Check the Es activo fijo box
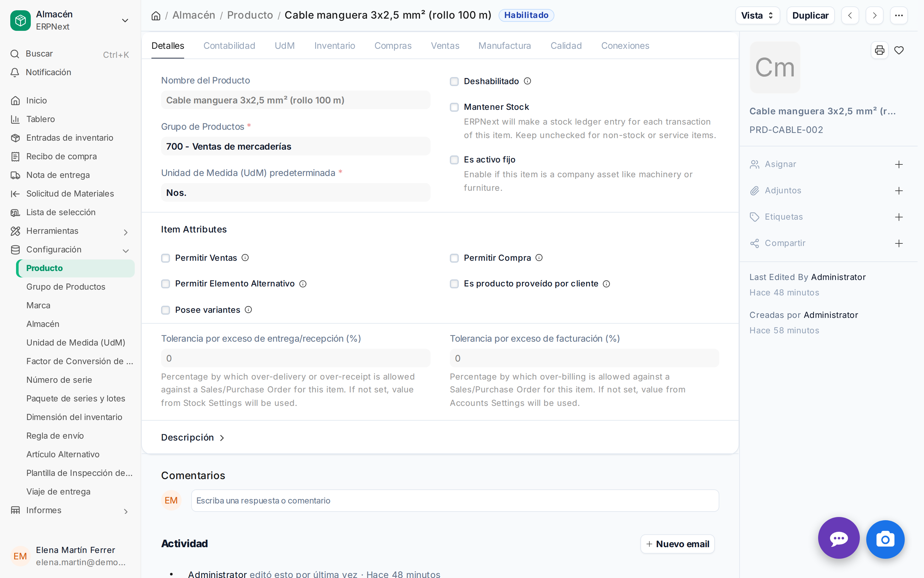The width and height of the screenshot is (924, 578). click(454, 160)
